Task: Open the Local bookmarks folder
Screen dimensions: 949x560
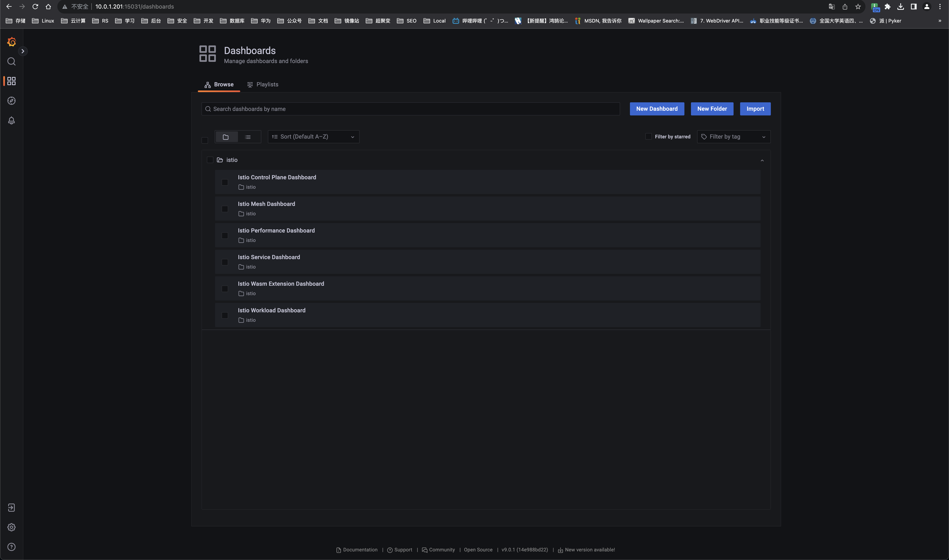Action: click(435, 21)
